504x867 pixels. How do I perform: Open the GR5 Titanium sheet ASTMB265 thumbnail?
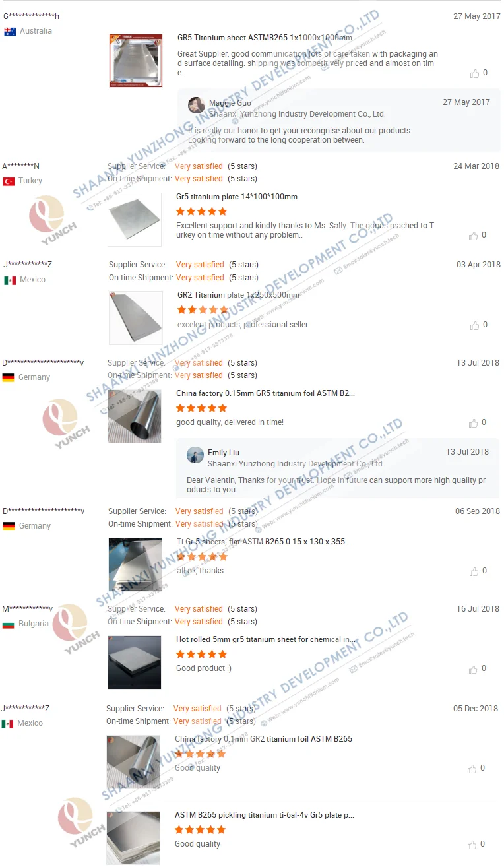coord(136,61)
